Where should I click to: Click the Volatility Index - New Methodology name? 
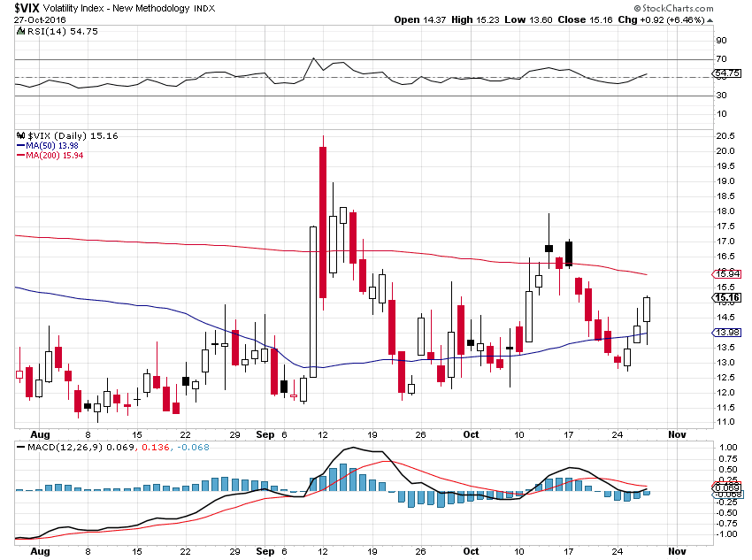point(116,9)
